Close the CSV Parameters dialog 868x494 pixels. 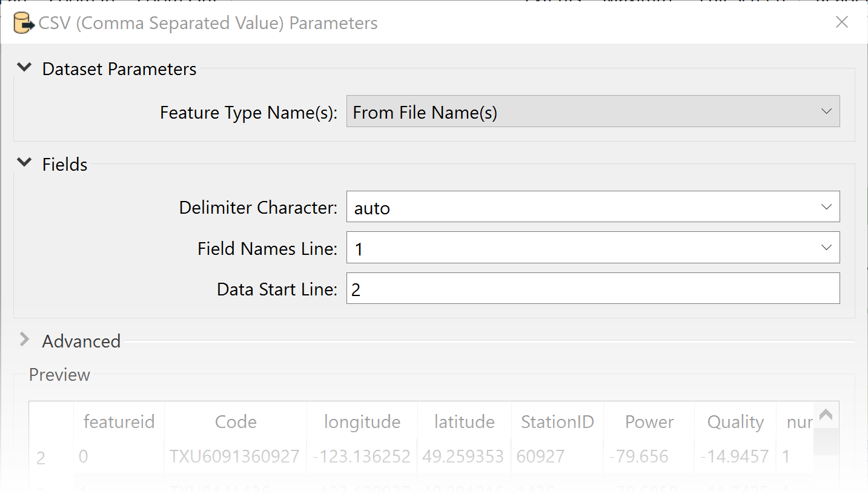click(842, 22)
